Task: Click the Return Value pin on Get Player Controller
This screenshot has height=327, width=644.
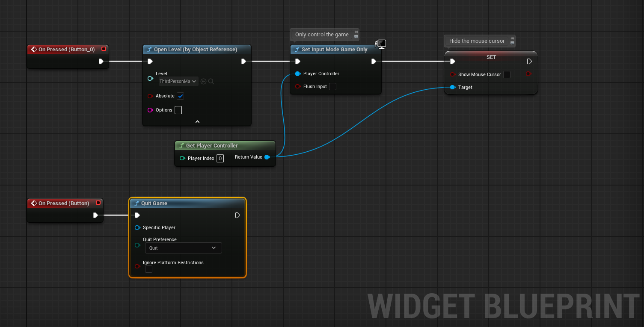Action: pyautogui.click(x=267, y=157)
